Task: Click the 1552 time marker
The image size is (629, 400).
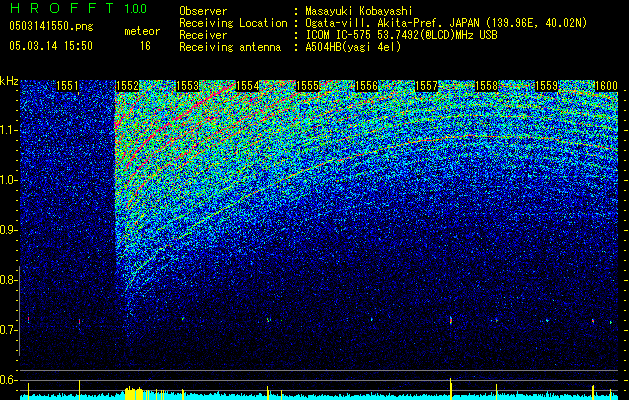Action: click(x=127, y=86)
